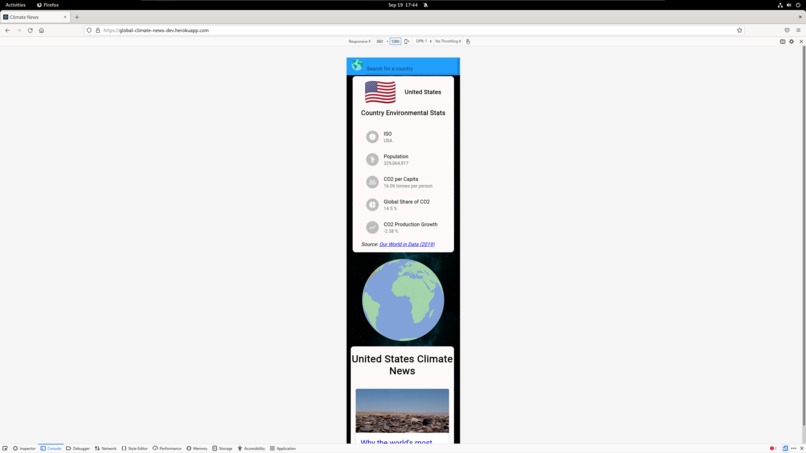The image size is (806, 453).
Task: Open the No Throttling dropdown
Action: pos(448,41)
